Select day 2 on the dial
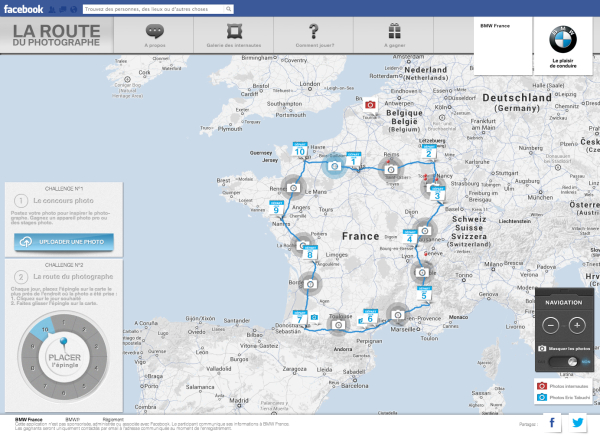This screenshot has height=436, width=600. (84, 330)
